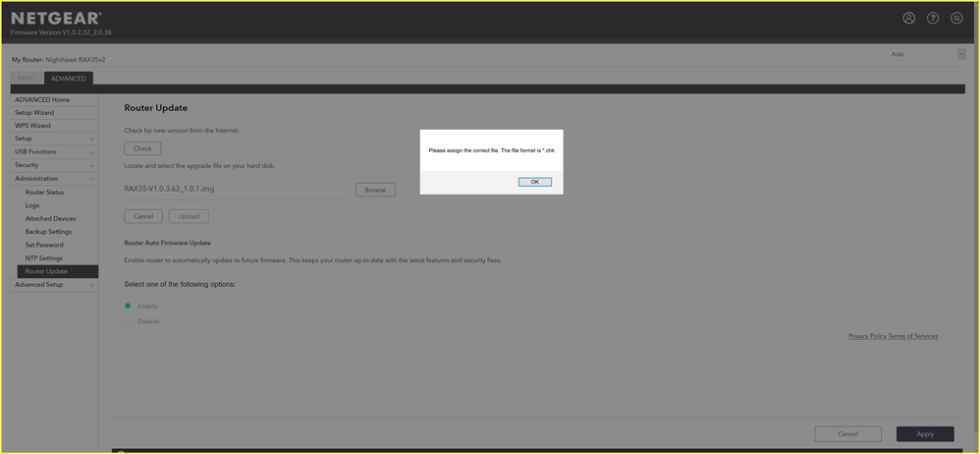Open Logs page

[x=31, y=205]
